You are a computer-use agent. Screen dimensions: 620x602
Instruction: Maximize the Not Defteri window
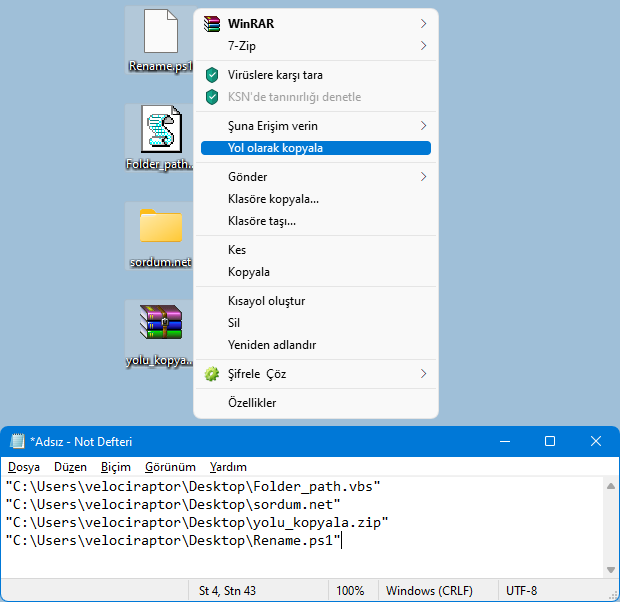[550, 441]
